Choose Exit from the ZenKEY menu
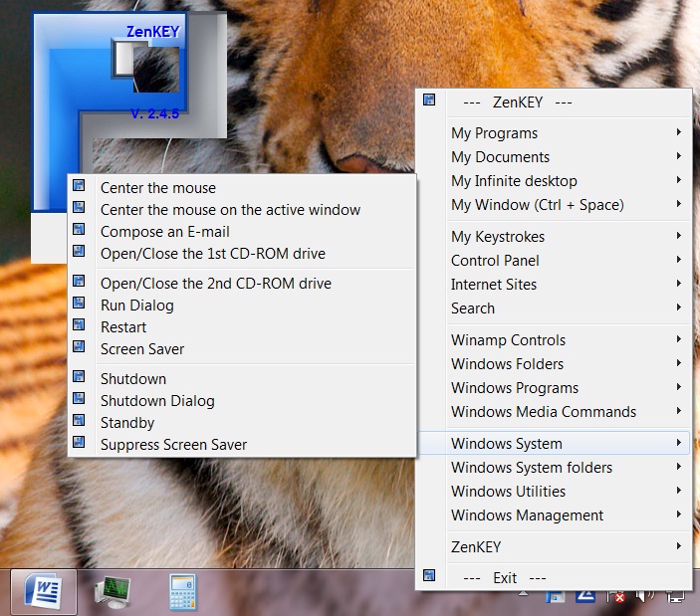This screenshot has width=700, height=616. (x=554, y=578)
